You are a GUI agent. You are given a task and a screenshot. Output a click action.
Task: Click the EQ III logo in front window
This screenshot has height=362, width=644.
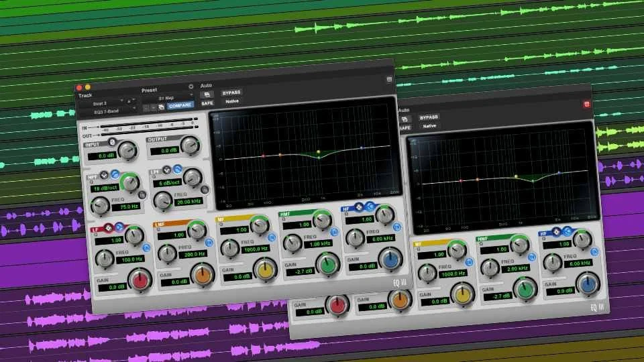coord(400,282)
